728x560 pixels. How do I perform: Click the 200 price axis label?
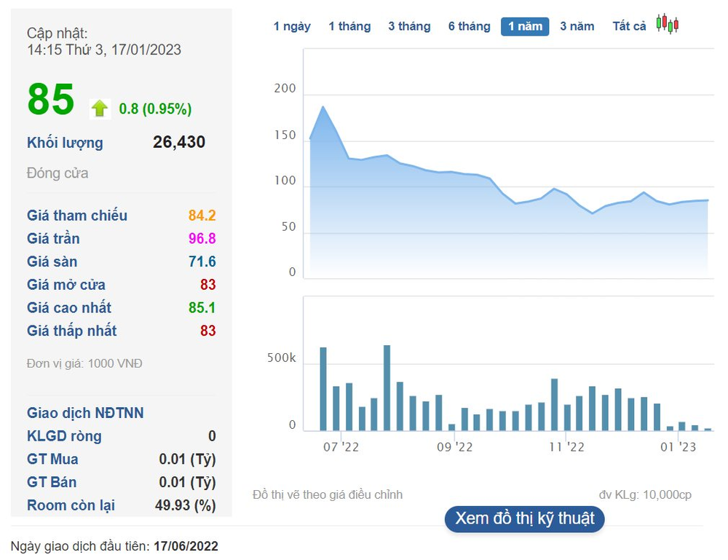(x=285, y=88)
